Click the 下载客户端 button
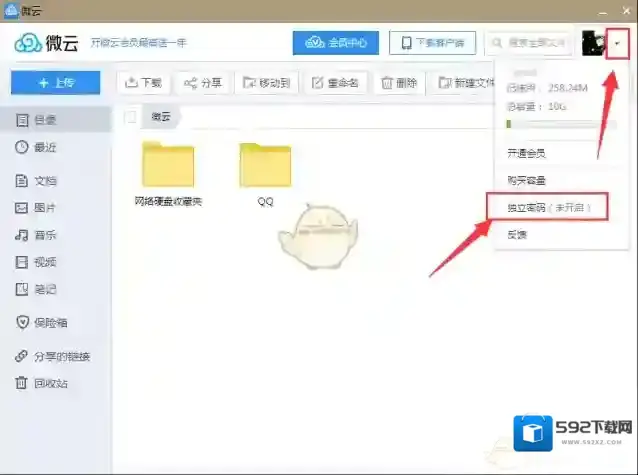Viewport: 638px width, 475px height. tap(433, 43)
